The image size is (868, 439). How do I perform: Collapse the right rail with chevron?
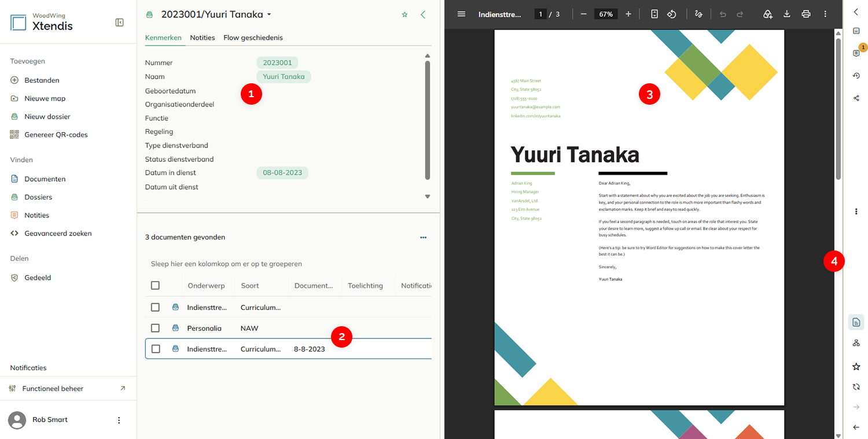[856, 12]
